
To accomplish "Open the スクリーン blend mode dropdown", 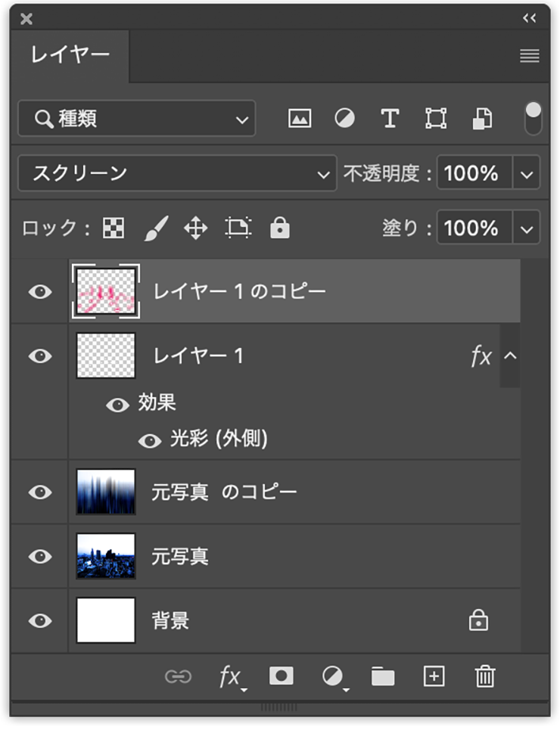I will point(176,174).
